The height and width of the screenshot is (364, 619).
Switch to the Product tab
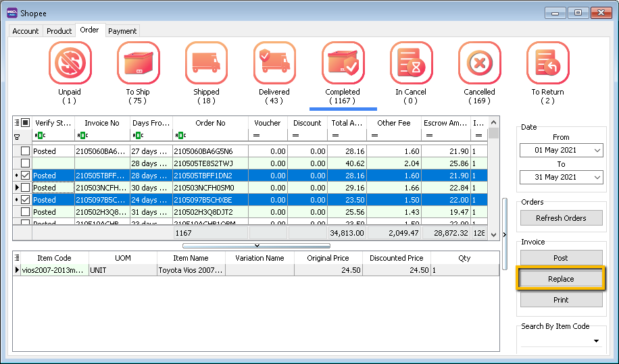tap(59, 31)
